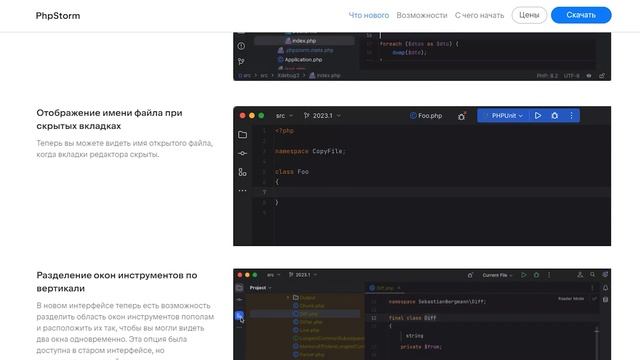
Task: Go to the Возможности section link
Action: tap(422, 15)
